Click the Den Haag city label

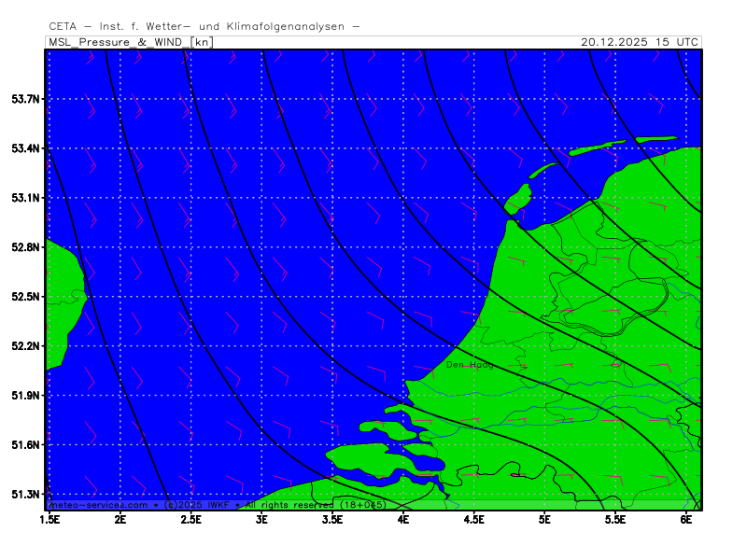click(x=470, y=365)
